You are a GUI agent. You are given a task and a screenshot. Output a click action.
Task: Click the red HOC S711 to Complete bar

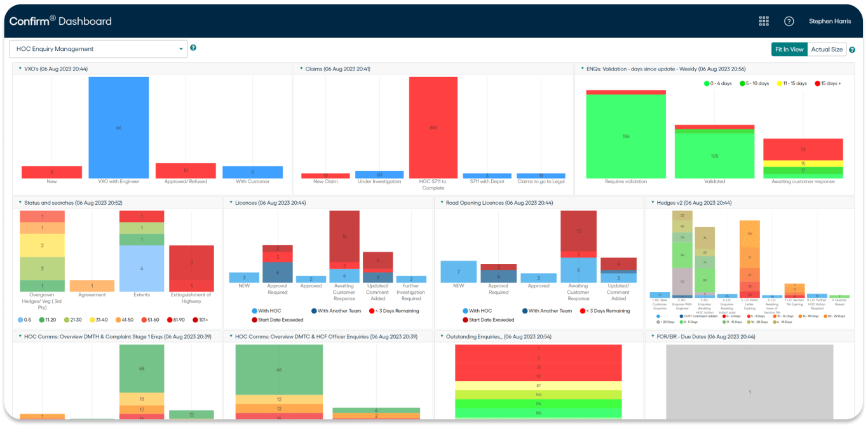click(x=433, y=127)
